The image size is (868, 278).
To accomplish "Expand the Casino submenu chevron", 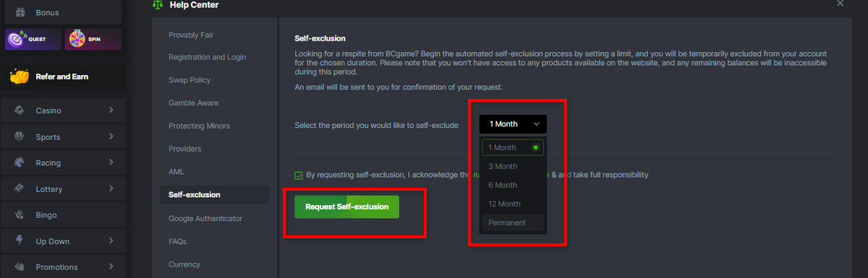I will point(111,110).
